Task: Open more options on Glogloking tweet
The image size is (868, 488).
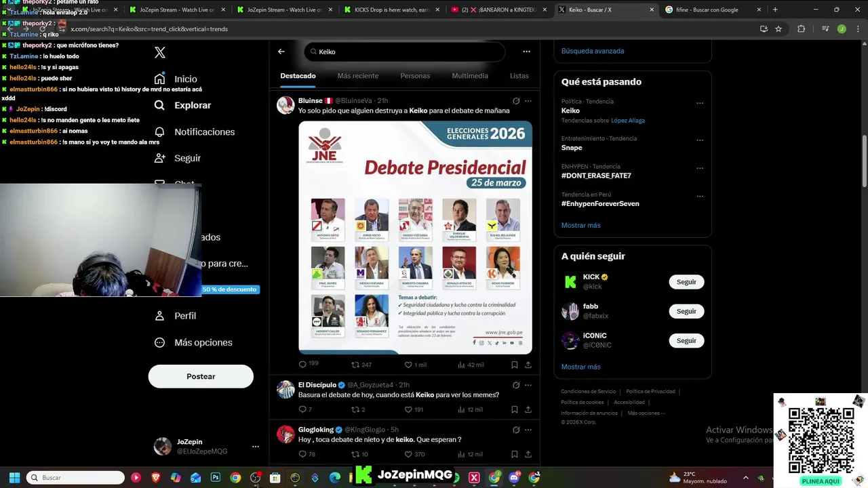Action: coord(528,430)
